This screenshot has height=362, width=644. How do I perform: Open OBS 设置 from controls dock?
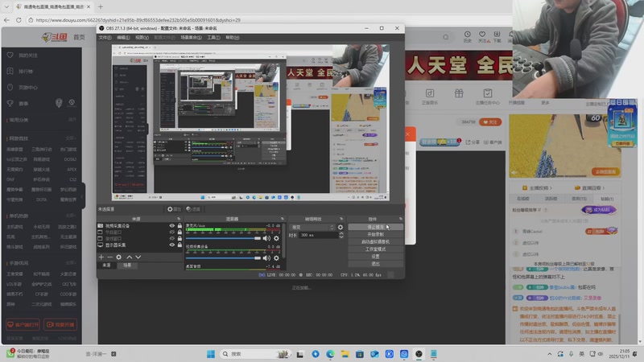click(x=375, y=257)
